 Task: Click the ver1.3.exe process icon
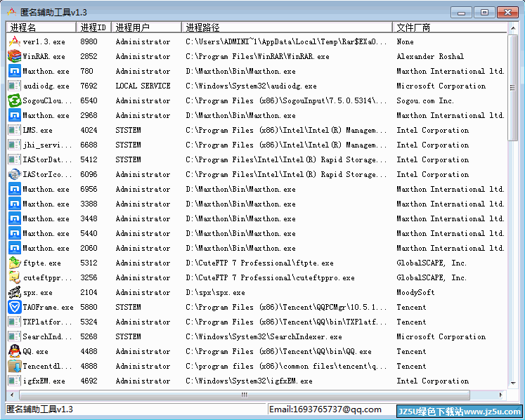(14, 41)
